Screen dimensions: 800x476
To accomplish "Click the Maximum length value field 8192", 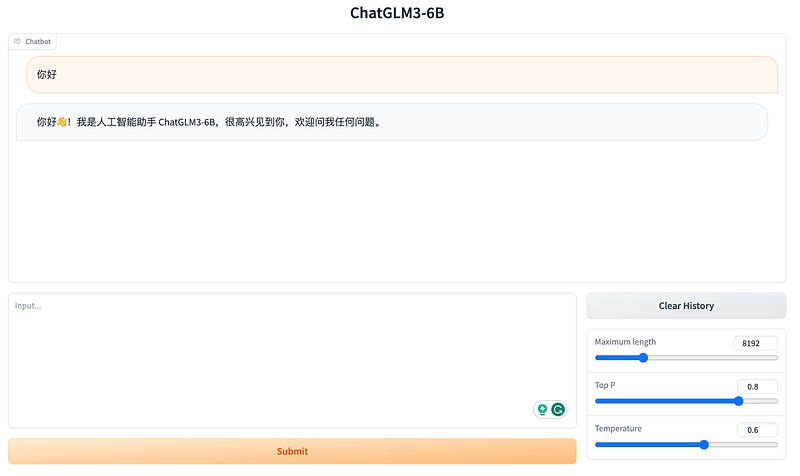I will 756,343.
